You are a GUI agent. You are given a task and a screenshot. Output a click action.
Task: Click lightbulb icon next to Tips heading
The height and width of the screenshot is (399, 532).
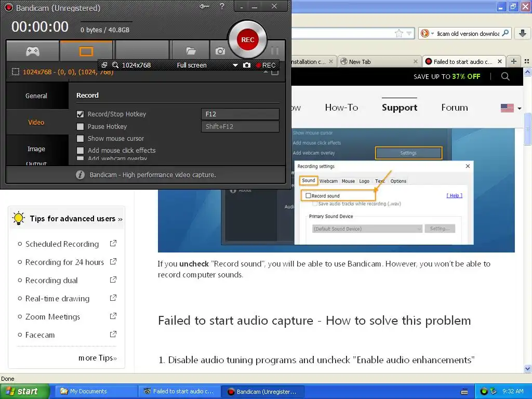(18, 218)
